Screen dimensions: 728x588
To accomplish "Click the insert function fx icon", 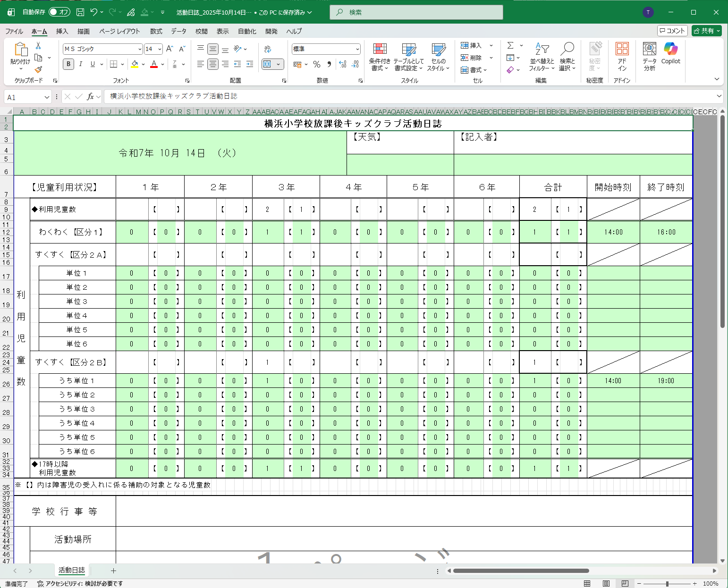I will [x=90, y=96].
